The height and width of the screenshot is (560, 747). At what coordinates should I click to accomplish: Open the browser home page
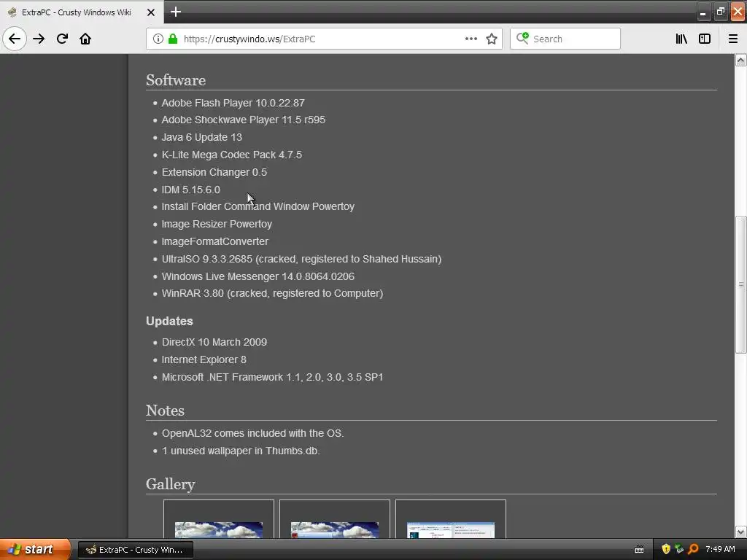85,39
